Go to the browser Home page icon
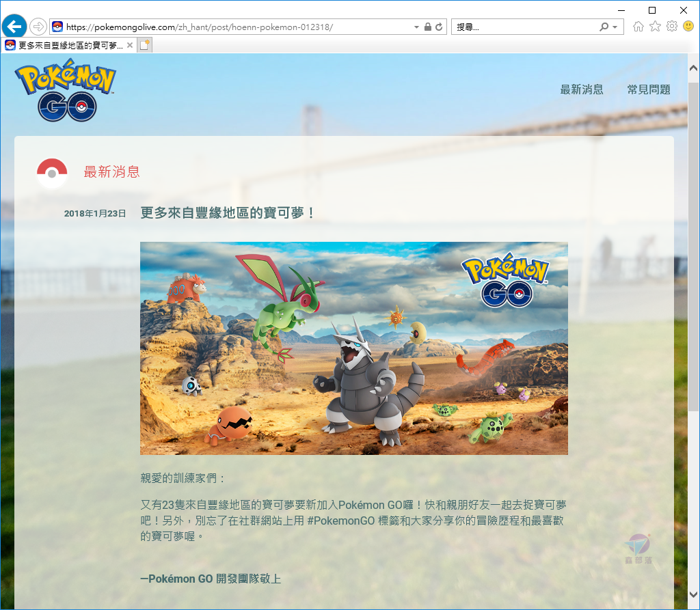 [x=638, y=27]
